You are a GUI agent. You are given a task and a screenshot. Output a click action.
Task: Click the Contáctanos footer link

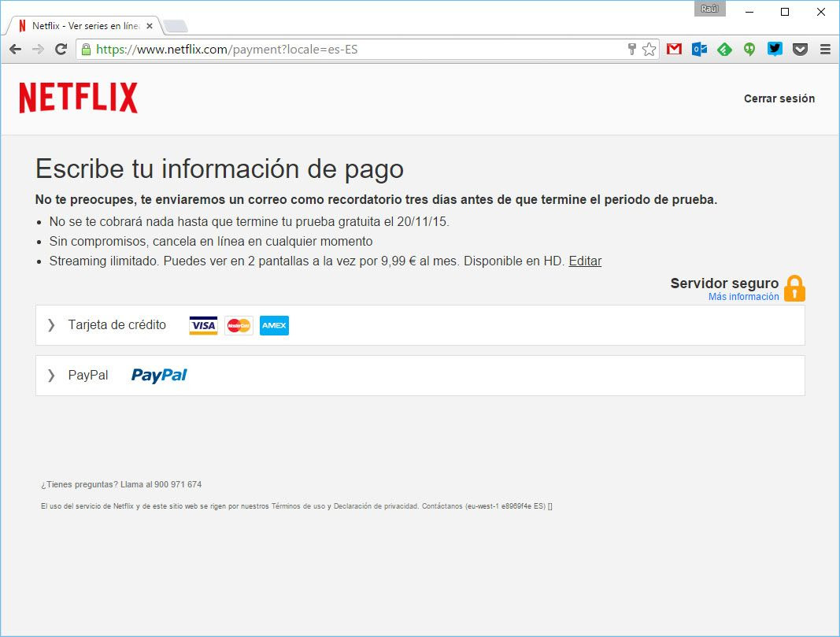[x=442, y=506]
